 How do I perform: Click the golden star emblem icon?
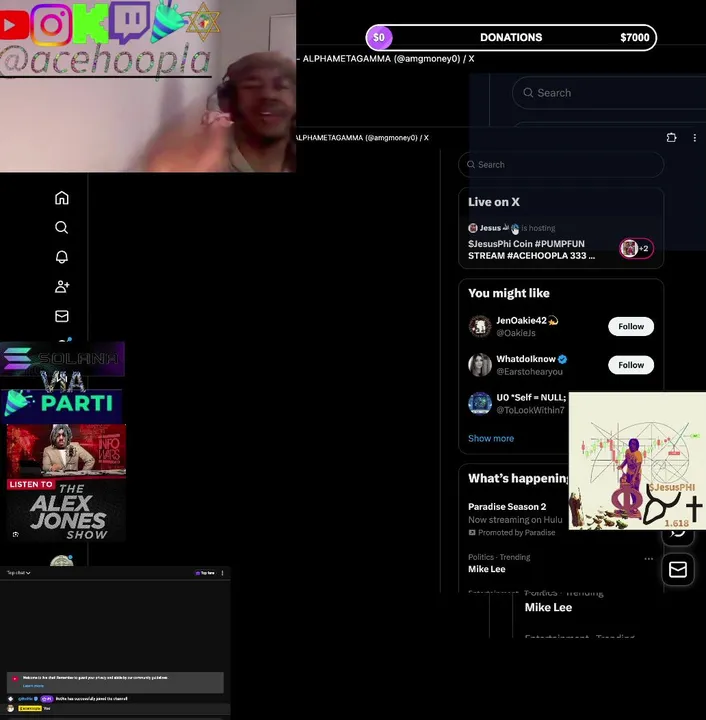pos(203,22)
